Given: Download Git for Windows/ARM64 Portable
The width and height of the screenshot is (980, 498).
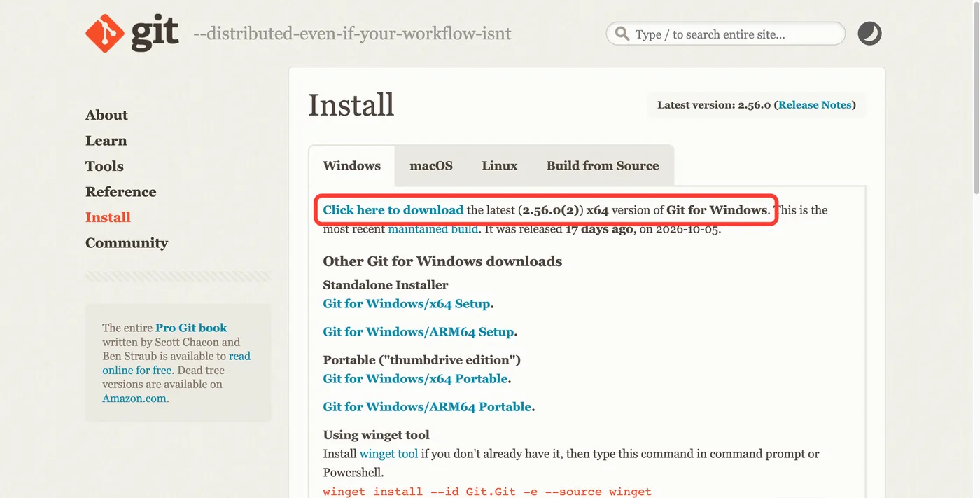Looking at the screenshot, I should tap(427, 407).
